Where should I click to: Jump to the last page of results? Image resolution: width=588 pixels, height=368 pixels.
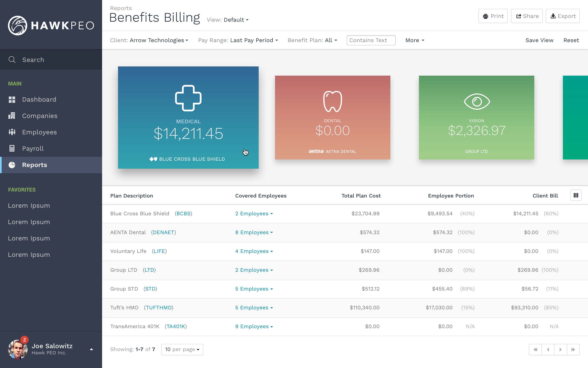point(573,350)
